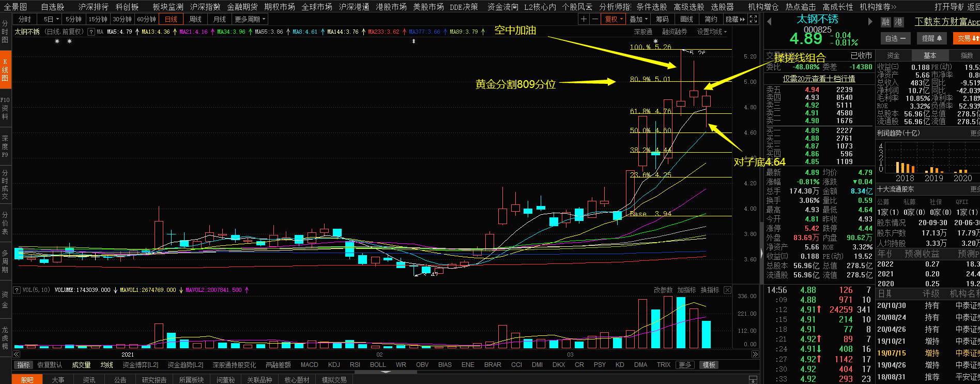Open 复权 adjustment dropdown
Viewport: 980px width, 384px height.
click(x=614, y=19)
